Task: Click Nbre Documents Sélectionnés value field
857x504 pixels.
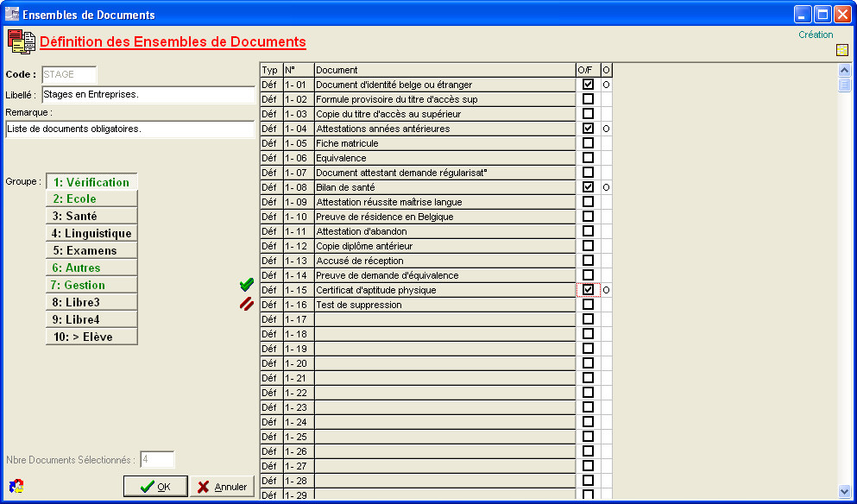Action: [157, 460]
